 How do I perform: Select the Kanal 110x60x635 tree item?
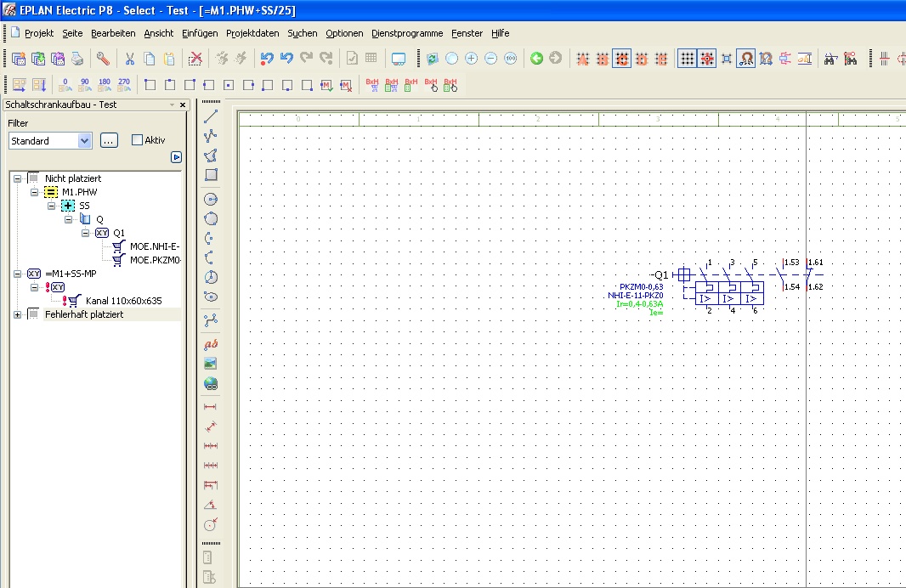tap(123, 301)
